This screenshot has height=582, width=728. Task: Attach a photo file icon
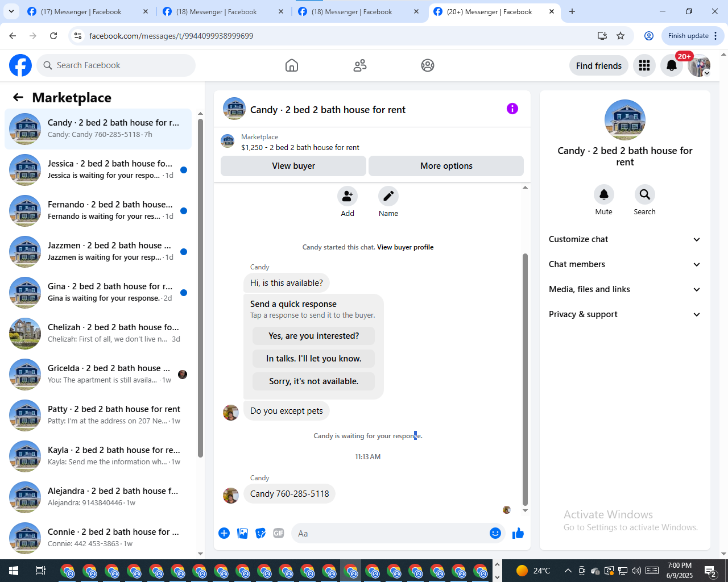click(x=242, y=533)
